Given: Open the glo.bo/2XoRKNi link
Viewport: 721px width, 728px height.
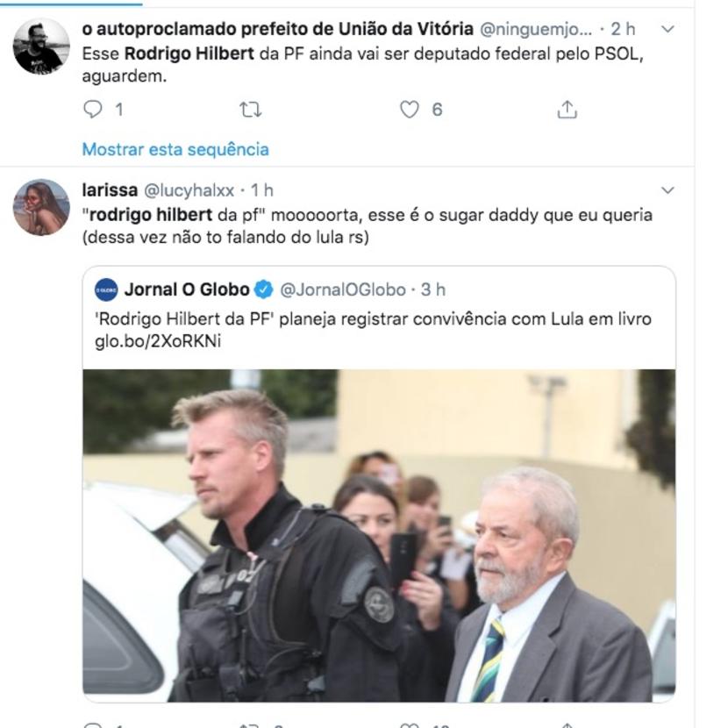Looking at the screenshot, I should (x=158, y=341).
